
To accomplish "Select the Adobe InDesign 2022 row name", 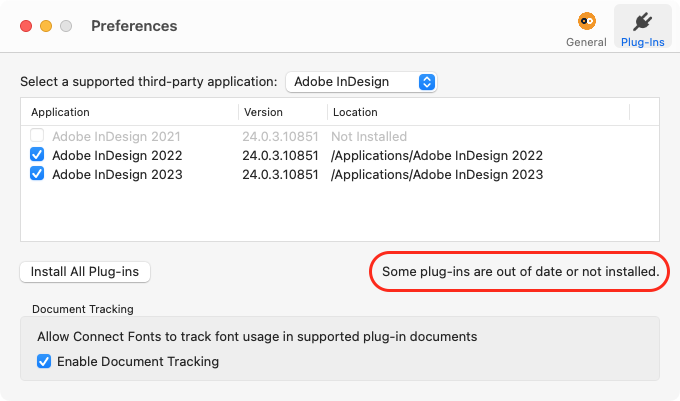I will point(117,155).
